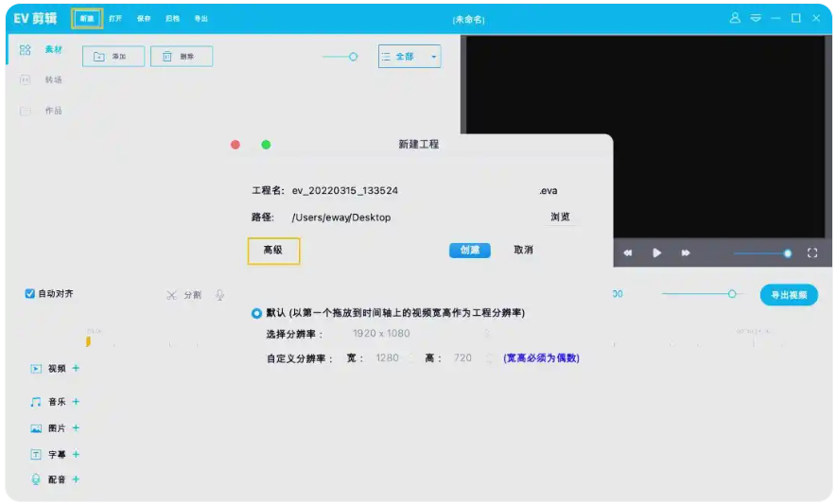Viewport: 837px width, 504px height.
Task: Expand 高级 advanced options
Action: coord(273,251)
